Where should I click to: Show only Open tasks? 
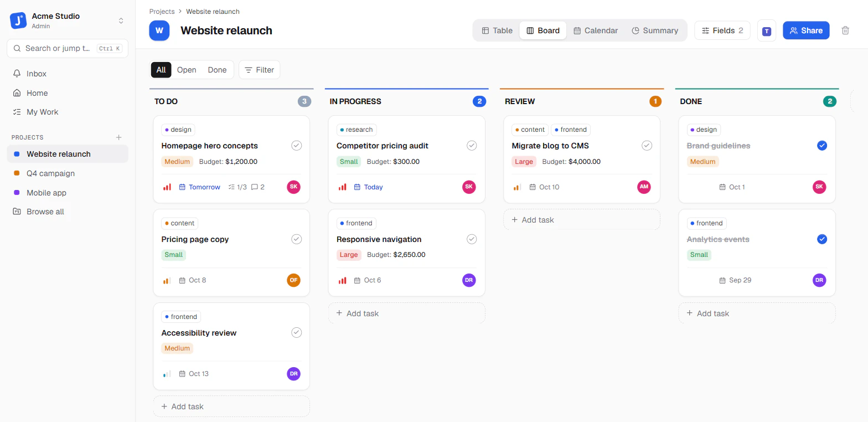187,70
